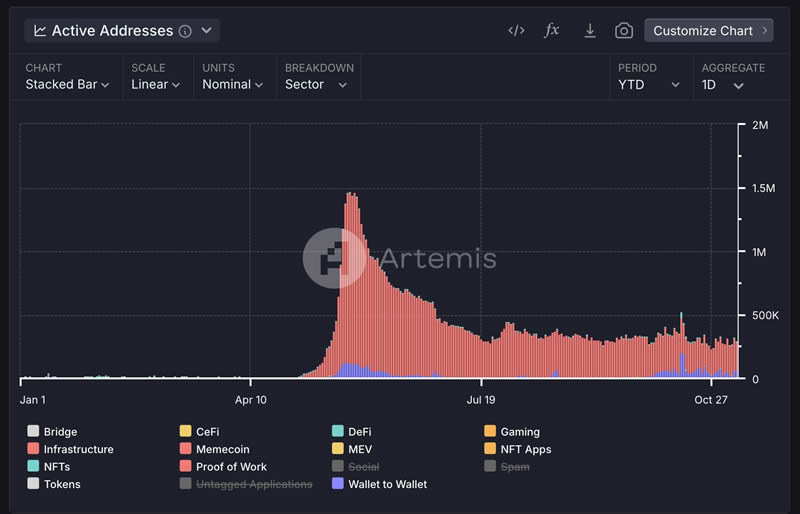The image size is (800, 514).
Task: Open the Chart type Stacked Bar dropdown
Action: point(67,85)
